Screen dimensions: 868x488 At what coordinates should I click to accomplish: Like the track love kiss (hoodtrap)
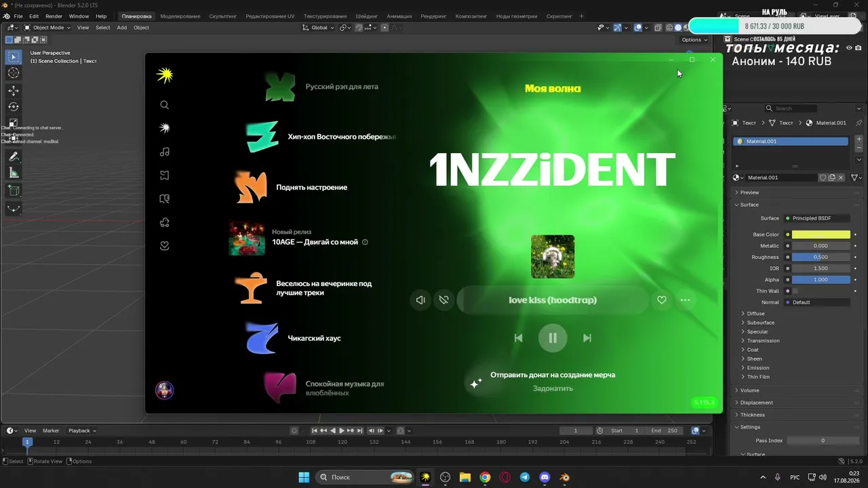662,300
